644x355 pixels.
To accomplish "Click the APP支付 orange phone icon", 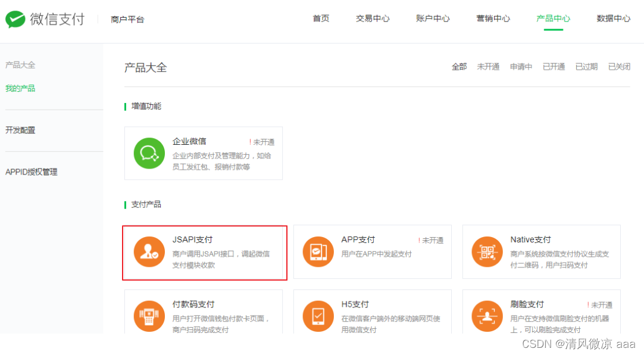I will point(318,252).
